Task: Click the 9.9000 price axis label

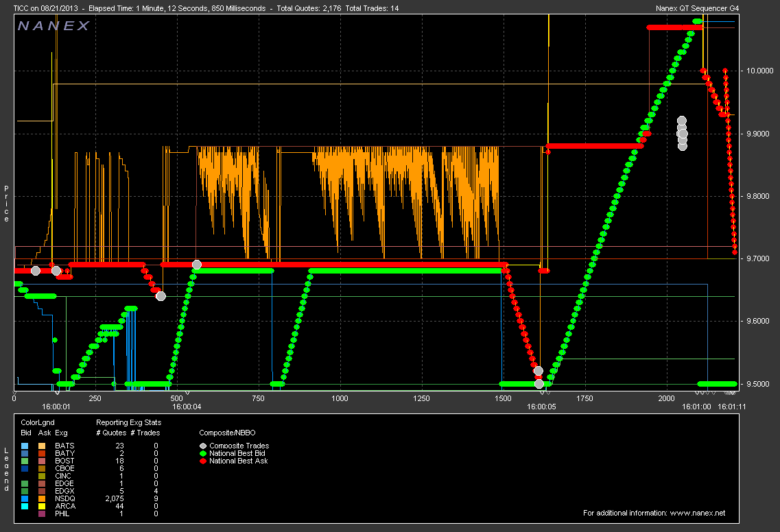Action: click(x=757, y=134)
